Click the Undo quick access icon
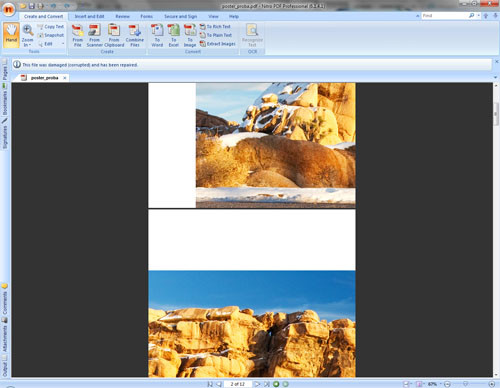 click(x=53, y=6)
